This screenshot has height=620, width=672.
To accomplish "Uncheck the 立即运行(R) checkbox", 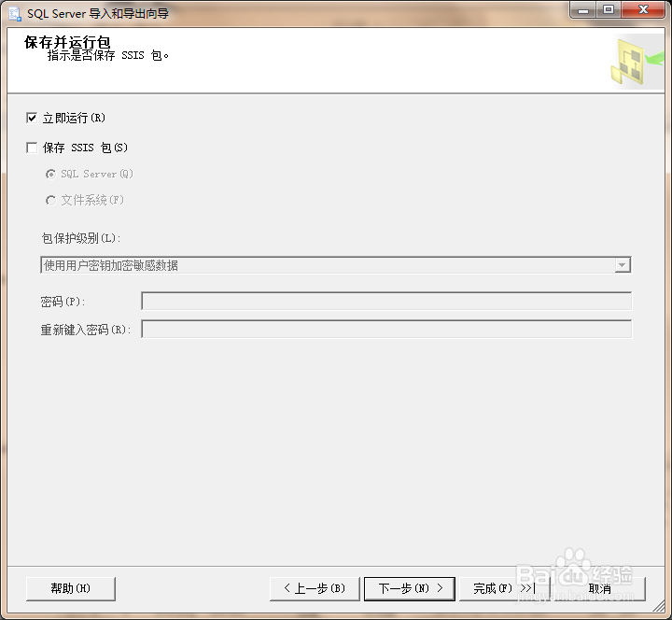I will pyautogui.click(x=32, y=118).
